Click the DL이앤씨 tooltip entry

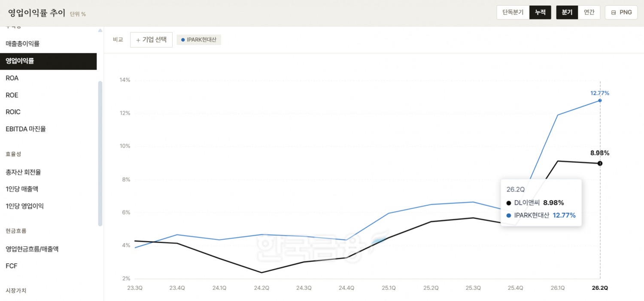point(535,203)
